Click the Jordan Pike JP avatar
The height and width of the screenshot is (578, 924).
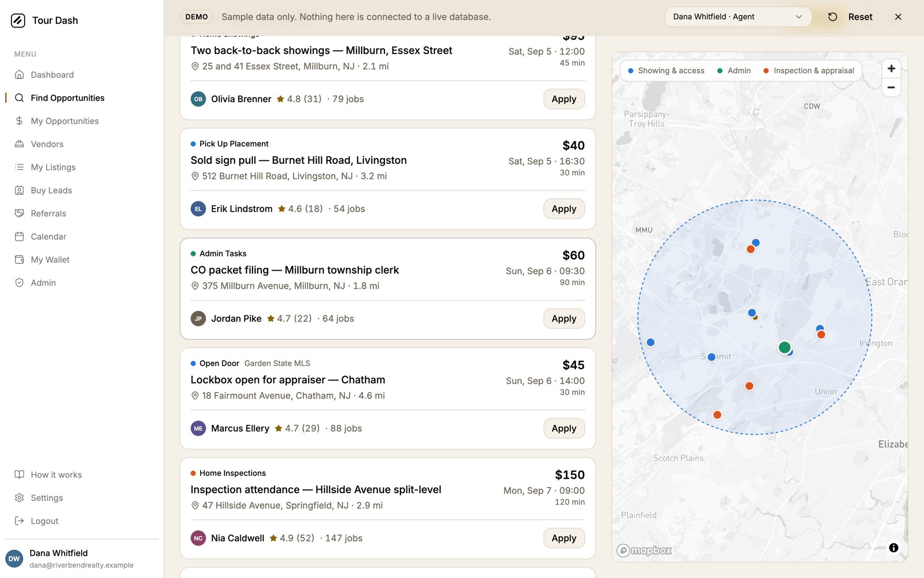point(198,319)
